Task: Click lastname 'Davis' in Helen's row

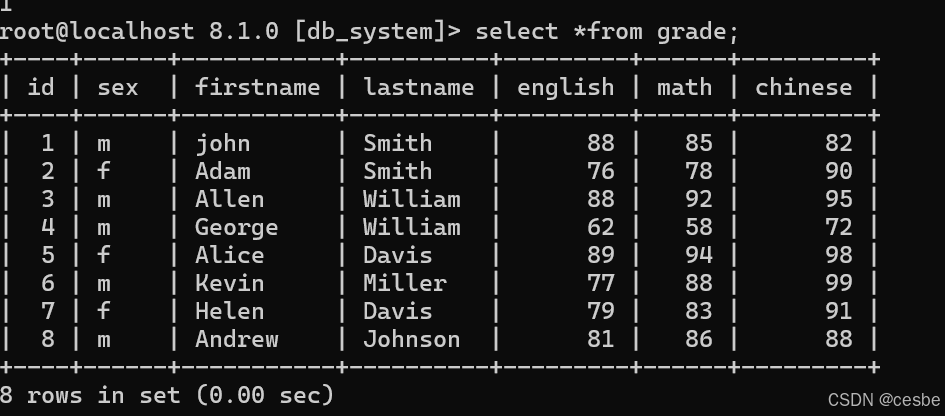Action: coord(397,311)
